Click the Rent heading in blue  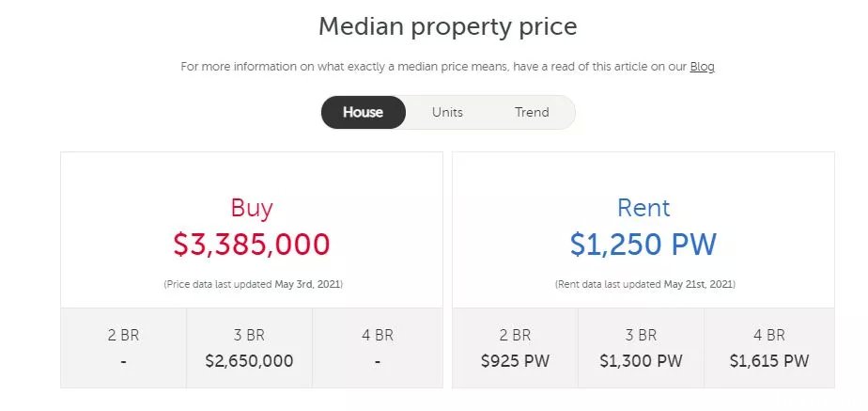tap(643, 208)
